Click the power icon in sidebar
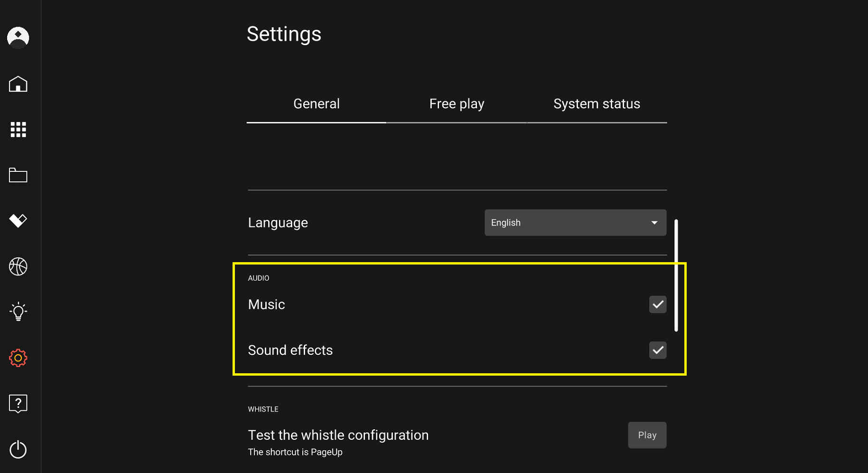This screenshot has width=868, height=473. 18,449
